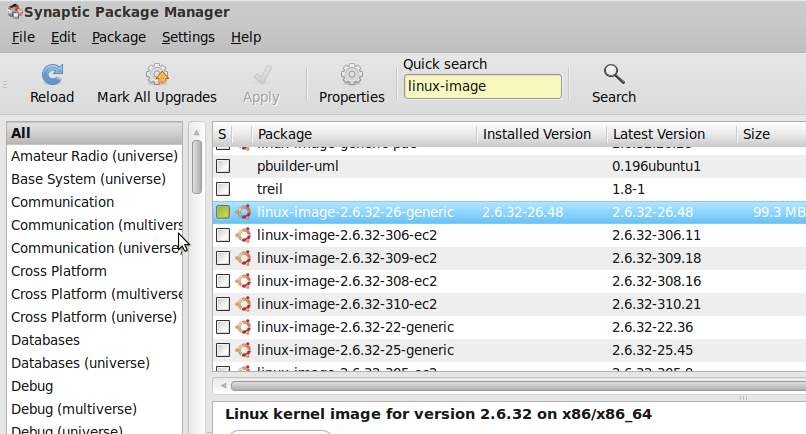Screen dimensions: 806x434
Task: Mark checkbox for linux-image-2.6.32-22-generic
Action: point(223,327)
